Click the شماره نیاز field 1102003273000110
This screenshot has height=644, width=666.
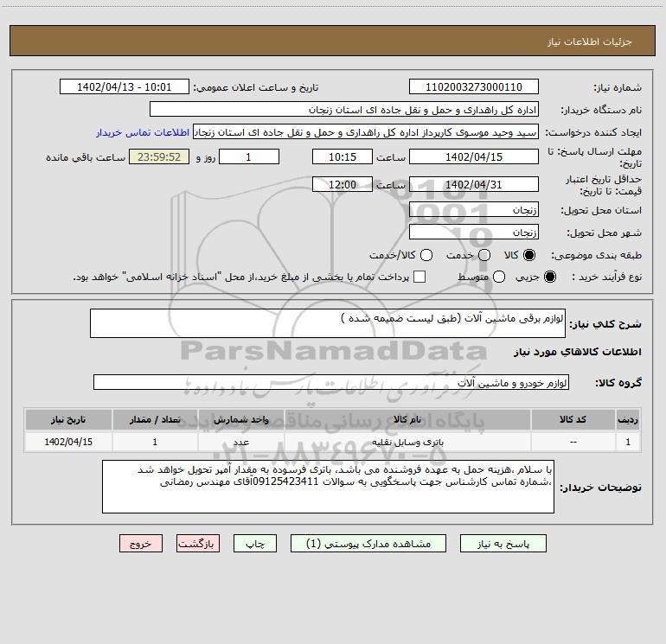tap(474, 86)
